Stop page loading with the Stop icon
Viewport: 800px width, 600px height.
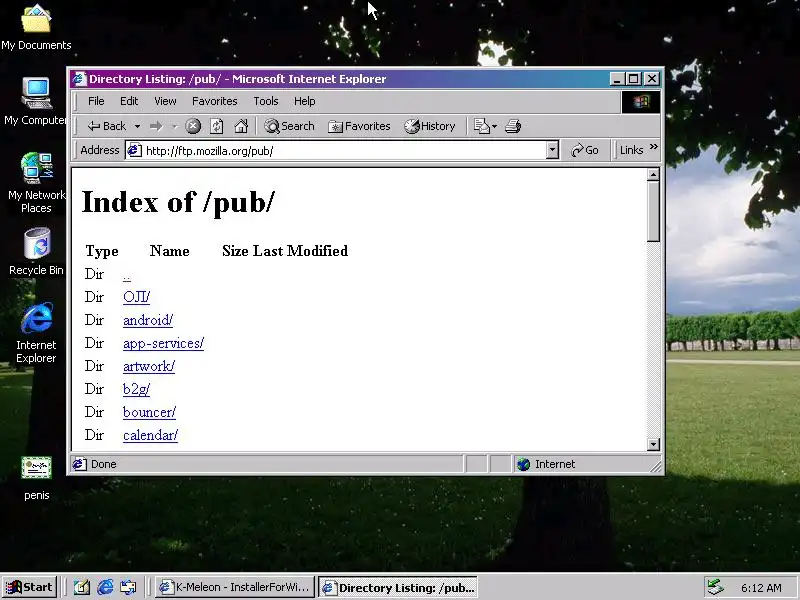pyautogui.click(x=193, y=126)
